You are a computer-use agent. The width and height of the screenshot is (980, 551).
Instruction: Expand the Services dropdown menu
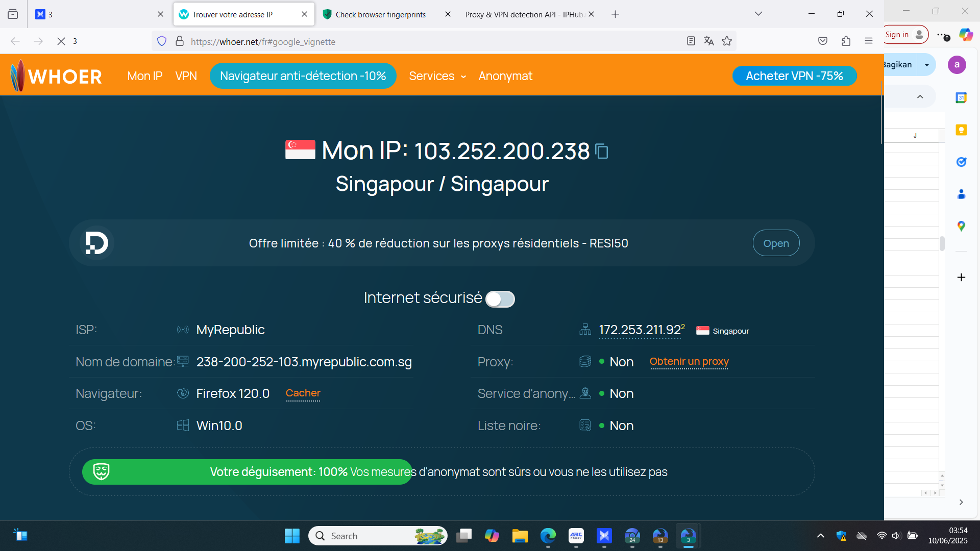click(x=437, y=76)
